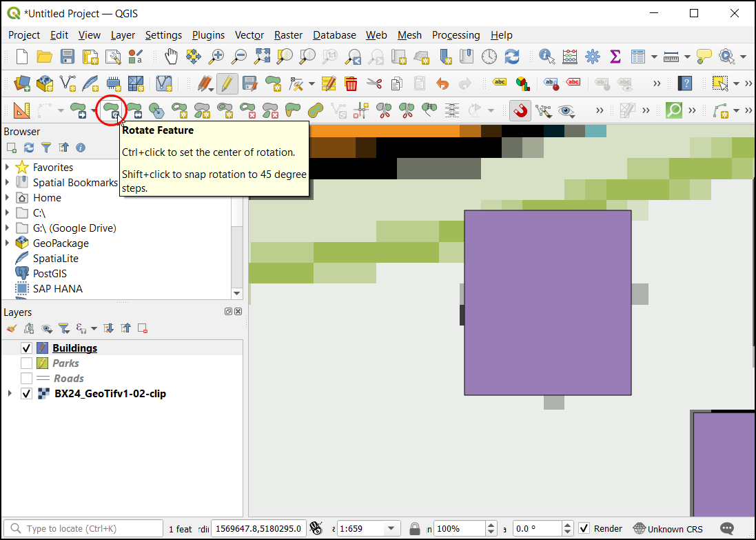Click the Type to locate search field
This screenshot has width=756, height=540.
coord(86,529)
